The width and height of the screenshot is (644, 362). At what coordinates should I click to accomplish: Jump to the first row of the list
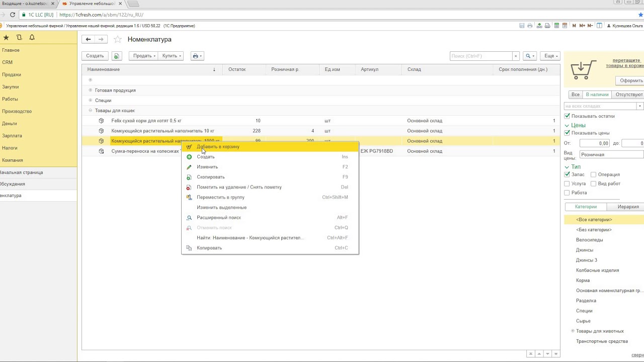(530, 354)
